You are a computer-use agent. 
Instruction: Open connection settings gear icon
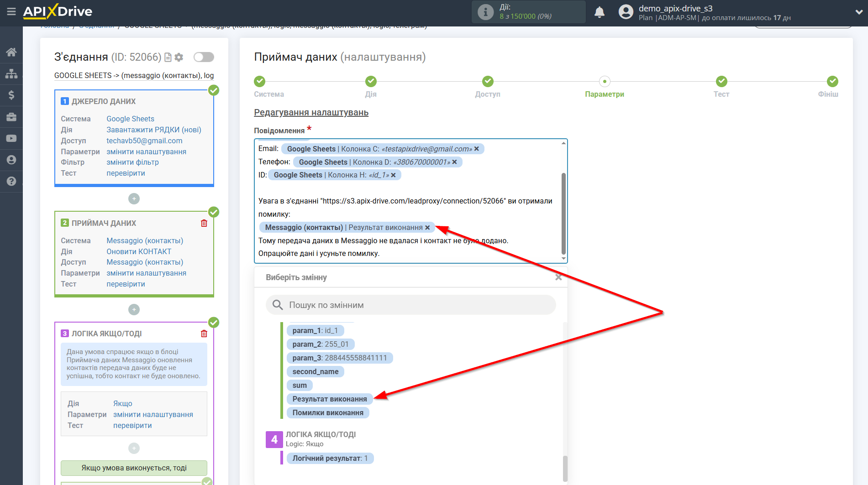[x=179, y=57]
